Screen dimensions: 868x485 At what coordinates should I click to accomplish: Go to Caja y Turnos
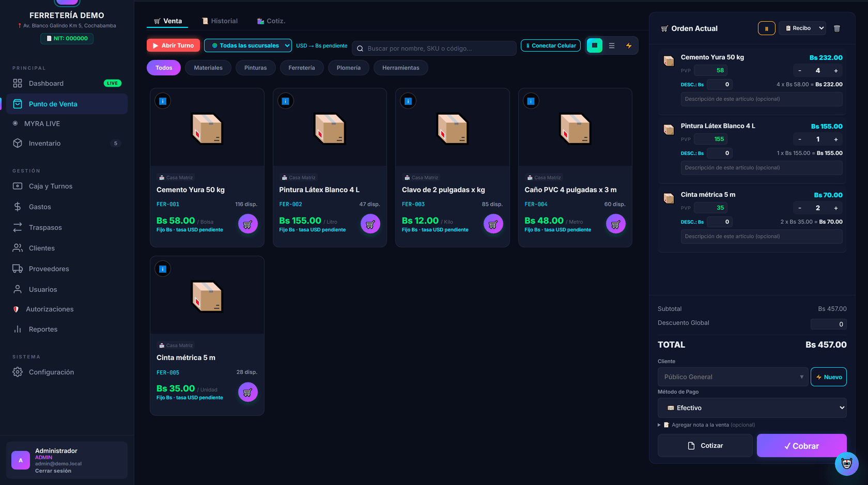67,186
